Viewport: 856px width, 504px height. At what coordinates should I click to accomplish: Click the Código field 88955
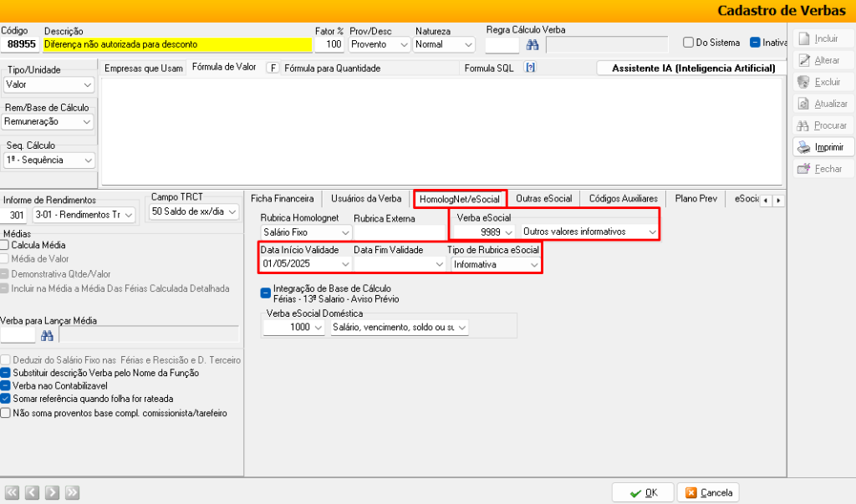coord(20,45)
